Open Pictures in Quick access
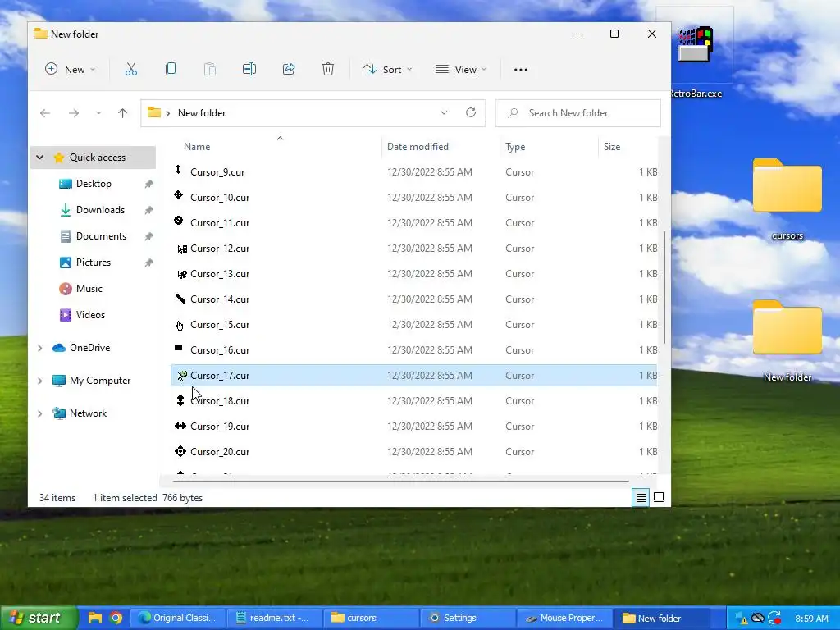The width and height of the screenshot is (840, 630). coord(94,262)
